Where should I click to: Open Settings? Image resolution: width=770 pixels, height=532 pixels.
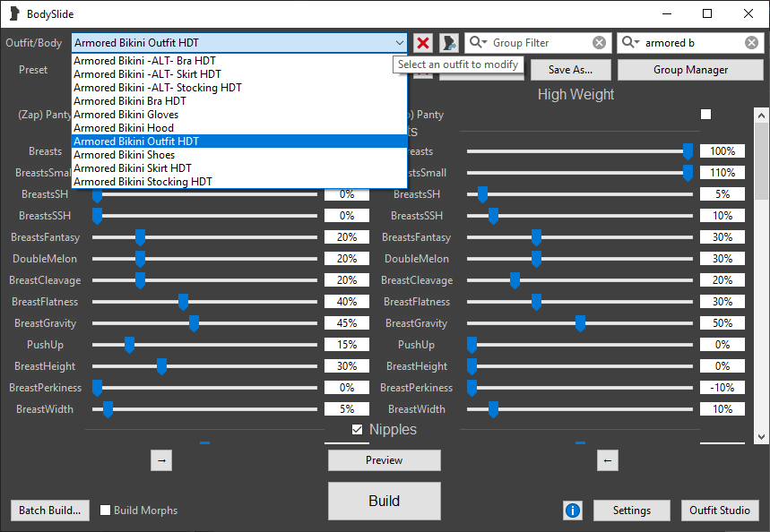click(632, 511)
